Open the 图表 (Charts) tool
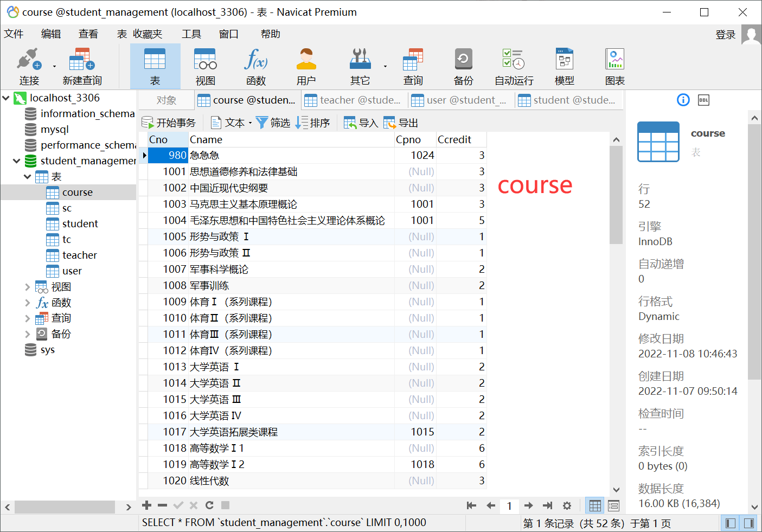762x532 pixels. pos(614,65)
